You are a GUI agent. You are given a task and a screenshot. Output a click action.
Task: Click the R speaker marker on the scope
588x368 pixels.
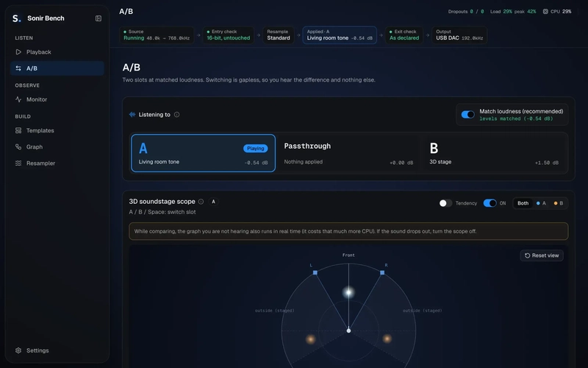(x=382, y=272)
